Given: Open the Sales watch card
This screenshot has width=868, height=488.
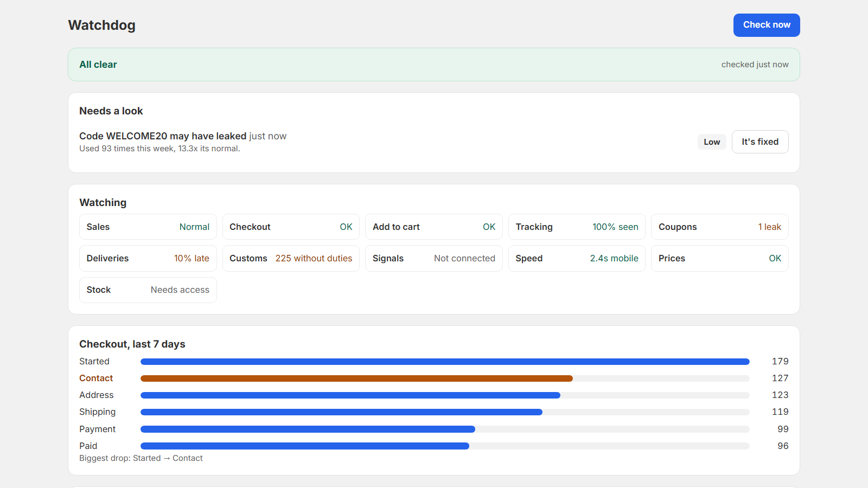Looking at the screenshot, I should coord(148,227).
